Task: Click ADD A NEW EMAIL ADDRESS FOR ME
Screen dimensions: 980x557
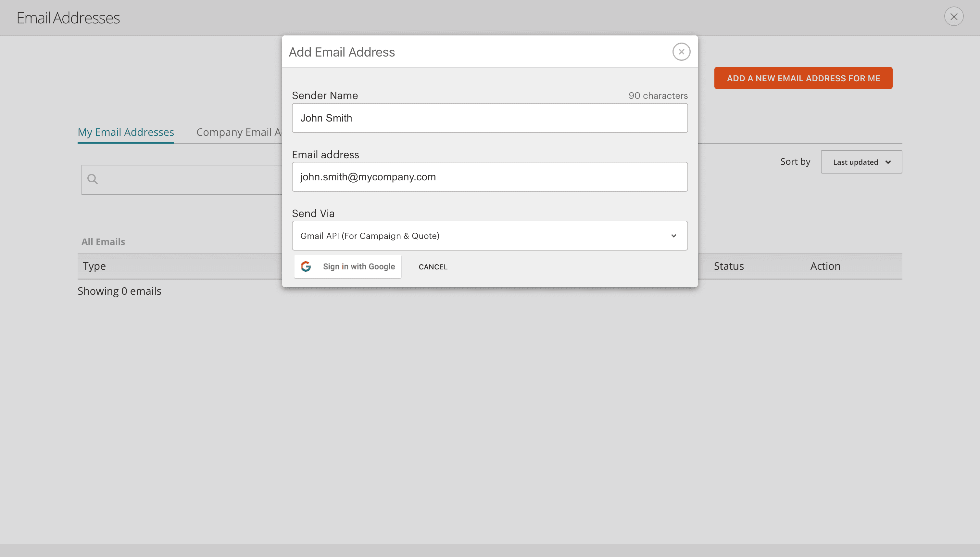Action: 803,78
